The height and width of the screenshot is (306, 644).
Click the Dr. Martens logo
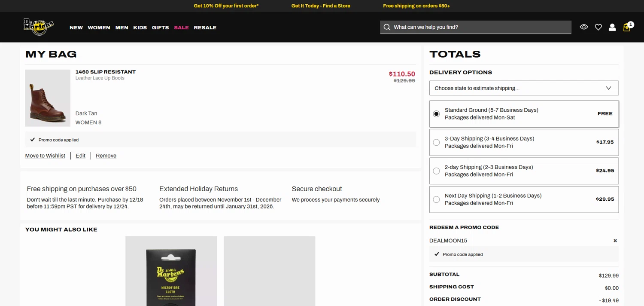pyautogui.click(x=39, y=27)
